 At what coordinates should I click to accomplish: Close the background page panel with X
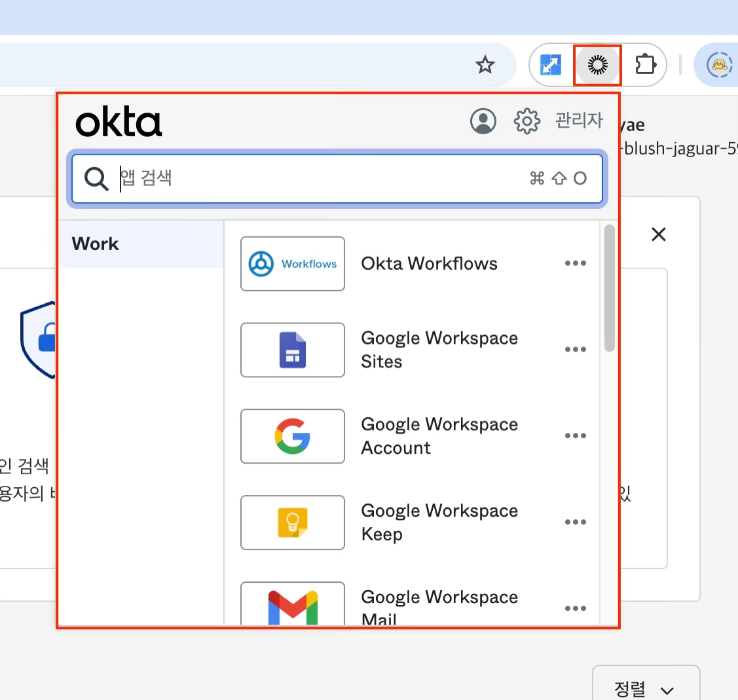(x=659, y=234)
